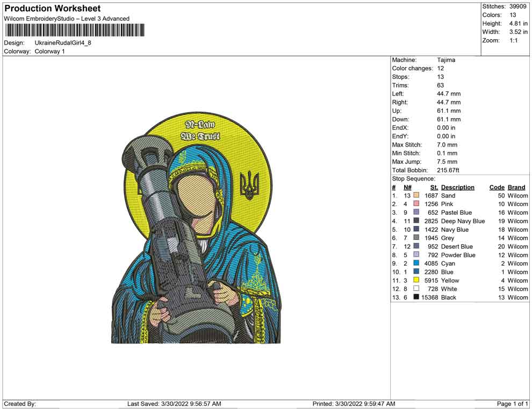
Task: Click the Zoom value 1:1
Action: click(514, 40)
